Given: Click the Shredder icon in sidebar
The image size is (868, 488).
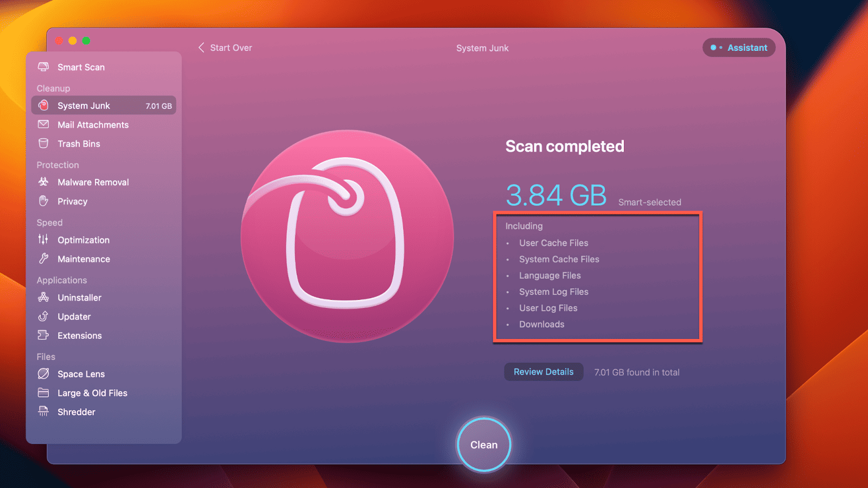Looking at the screenshot, I should coord(43,412).
